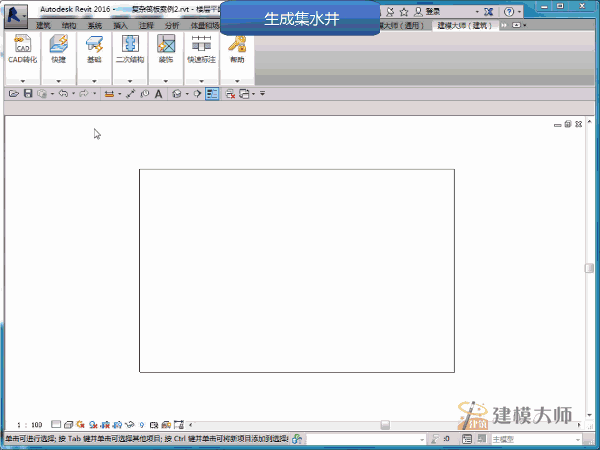Click the Autodesk Exchange Apps X icon

[489, 12]
